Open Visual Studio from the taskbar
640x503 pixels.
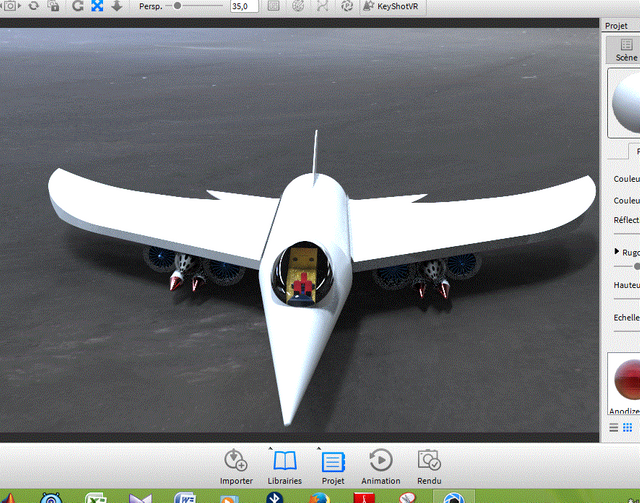pyautogui.click(x=140, y=498)
